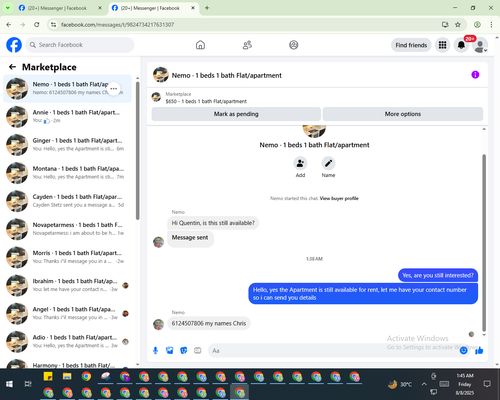Click the 'Hi Quentin, is this still available?' message
The image size is (500, 400).
(213, 223)
